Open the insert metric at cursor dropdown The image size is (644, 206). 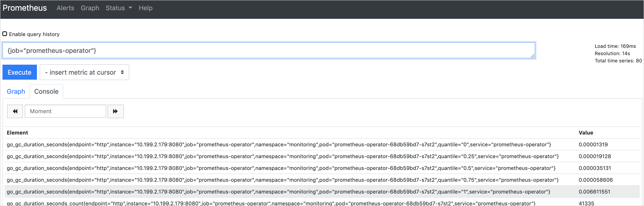point(84,72)
